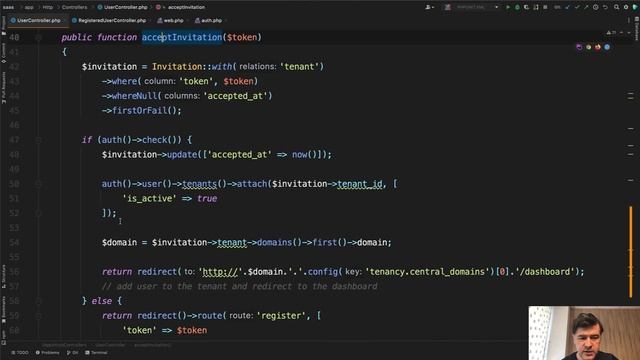Run the project with the green play icon
The height and width of the screenshot is (360, 640).
pyautogui.click(x=508, y=7)
